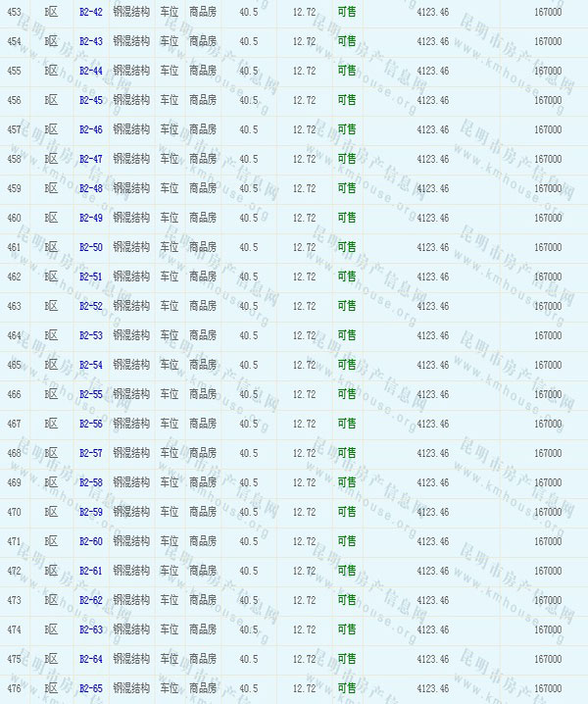Open the B2-58 unit link
Viewport: 588px width, 704px height.
[x=90, y=482]
